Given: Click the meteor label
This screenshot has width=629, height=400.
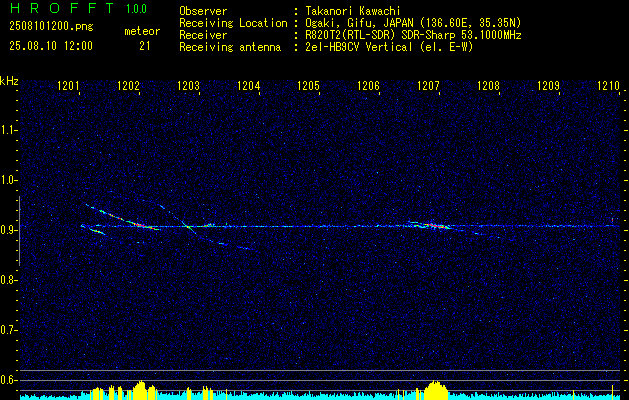Looking at the screenshot, I should click(x=142, y=31).
